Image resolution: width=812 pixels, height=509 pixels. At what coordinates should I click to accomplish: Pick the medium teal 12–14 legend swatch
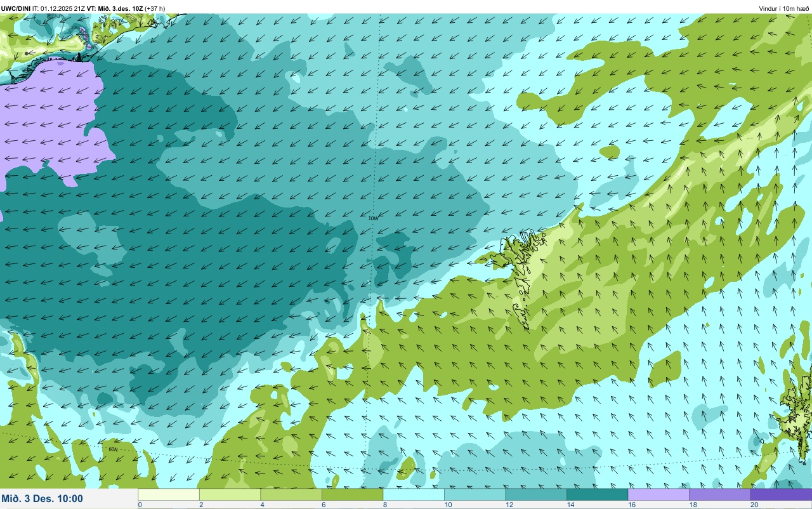[x=536, y=494]
